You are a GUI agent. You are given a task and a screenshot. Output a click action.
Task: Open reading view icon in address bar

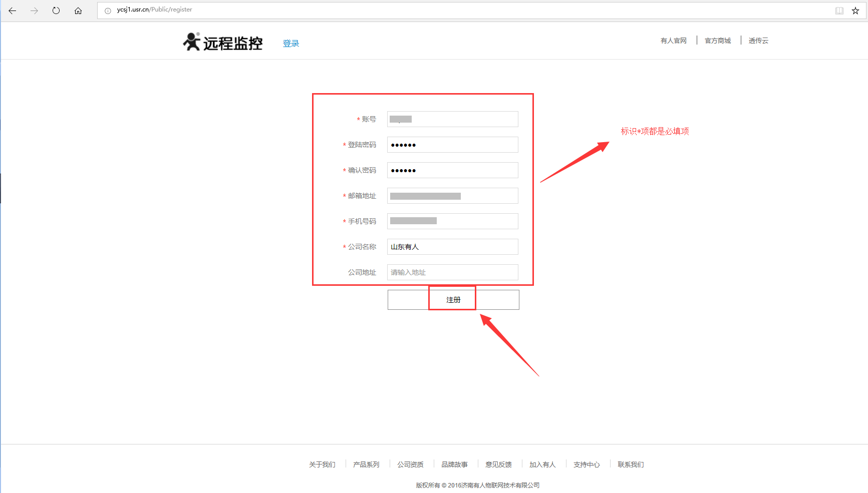click(839, 11)
